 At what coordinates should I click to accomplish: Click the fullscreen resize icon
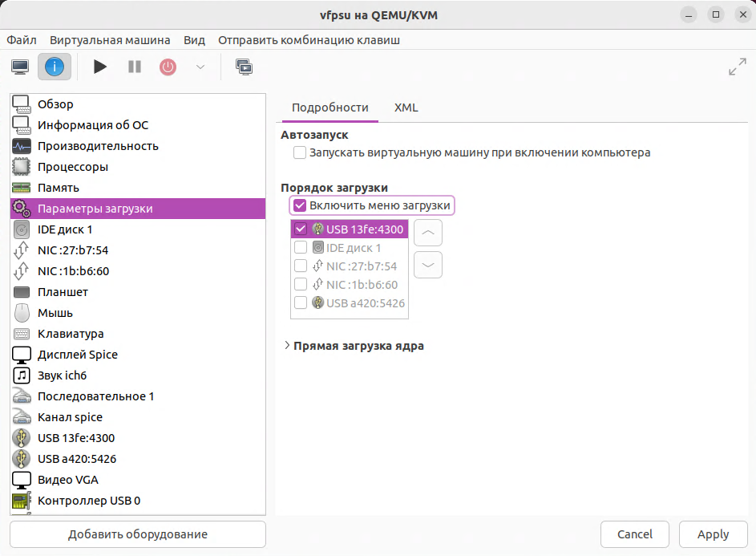pyautogui.click(x=737, y=67)
